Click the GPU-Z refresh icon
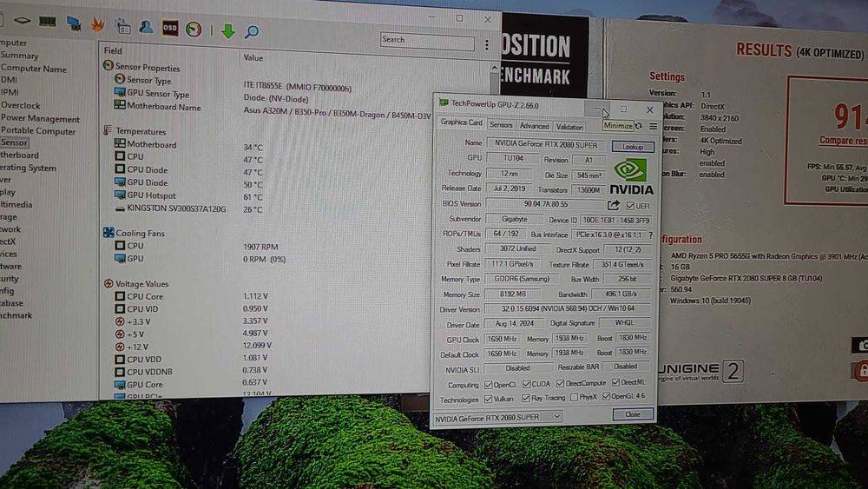This screenshot has height=489, width=868. coord(638,126)
